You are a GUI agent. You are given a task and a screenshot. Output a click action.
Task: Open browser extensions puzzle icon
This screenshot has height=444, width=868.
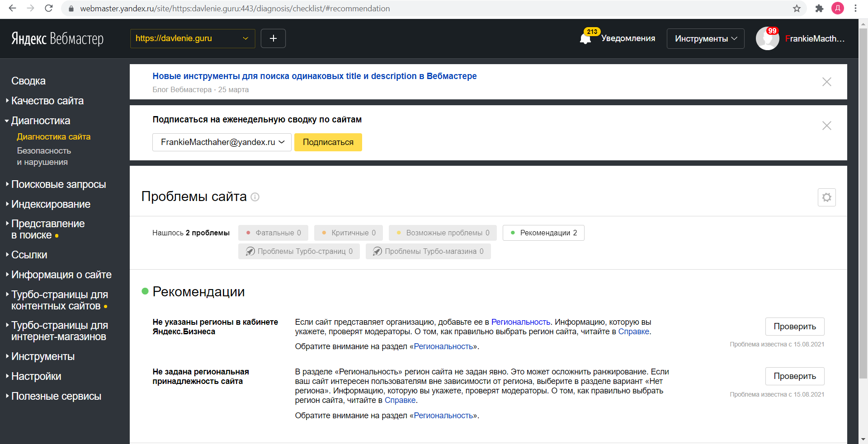819,9
